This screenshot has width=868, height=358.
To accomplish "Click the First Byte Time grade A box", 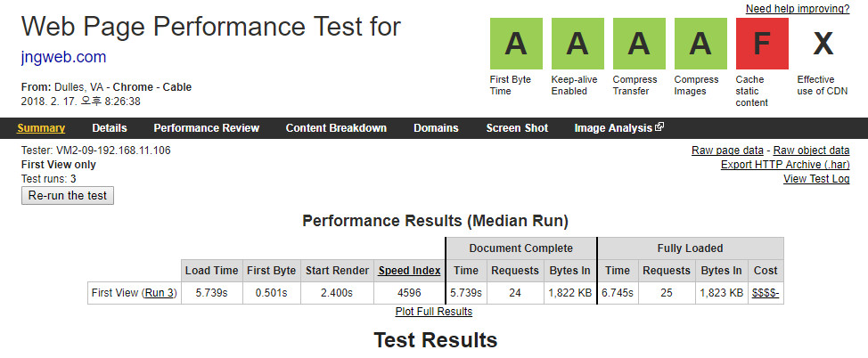I will 516,44.
